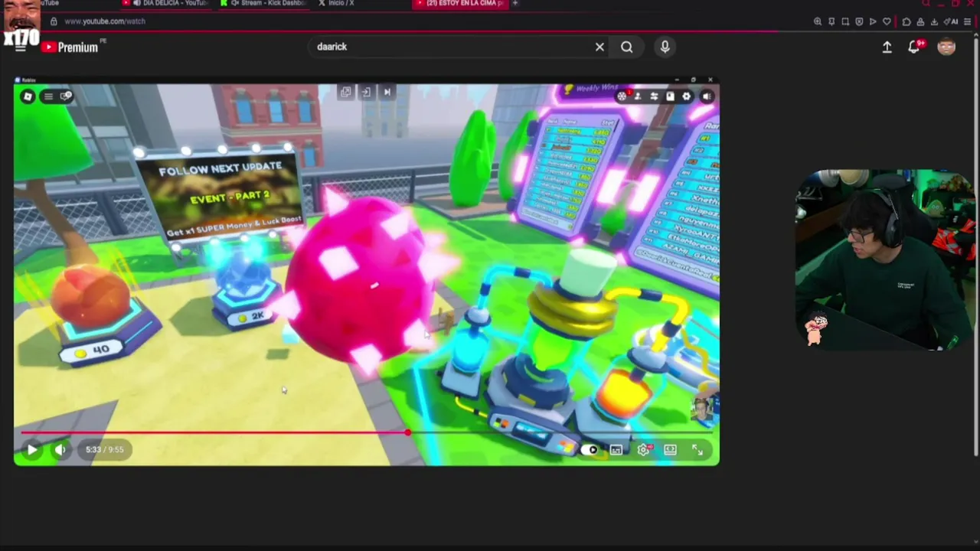980x551 pixels.
Task: Open a new browser tab
Action: [515, 3]
